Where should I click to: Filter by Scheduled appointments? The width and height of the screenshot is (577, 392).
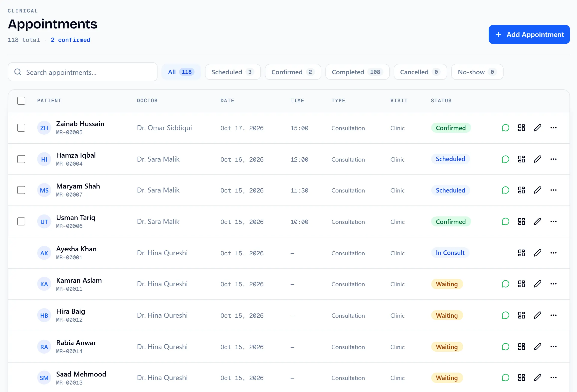[x=233, y=72]
